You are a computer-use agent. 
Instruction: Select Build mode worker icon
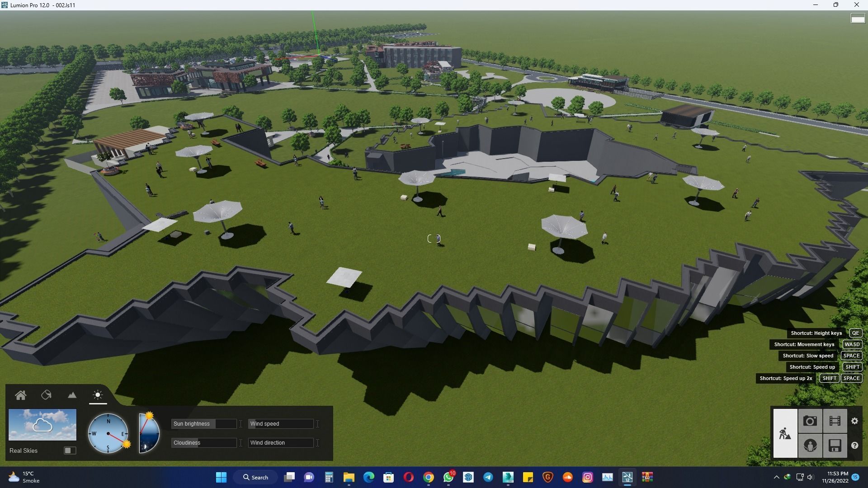[785, 433]
